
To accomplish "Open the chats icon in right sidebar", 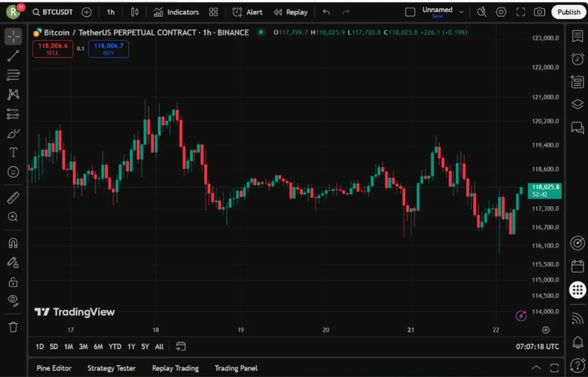I will click(x=578, y=128).
